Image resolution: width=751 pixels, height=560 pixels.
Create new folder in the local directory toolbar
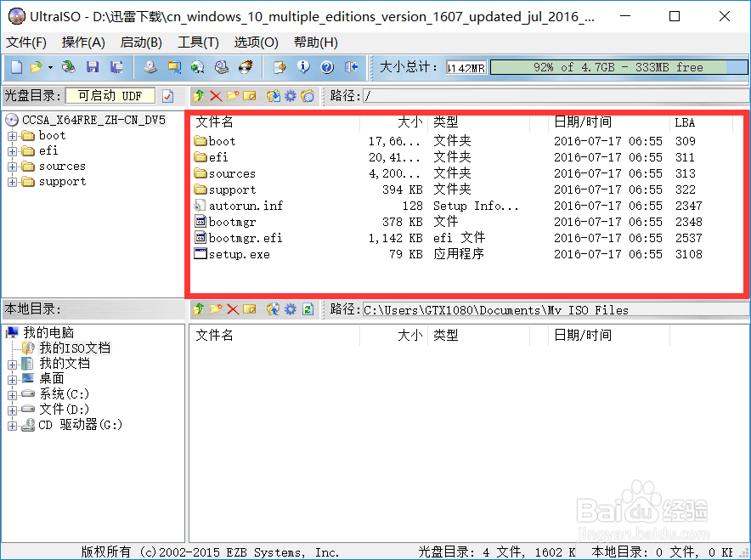[216, 309]
